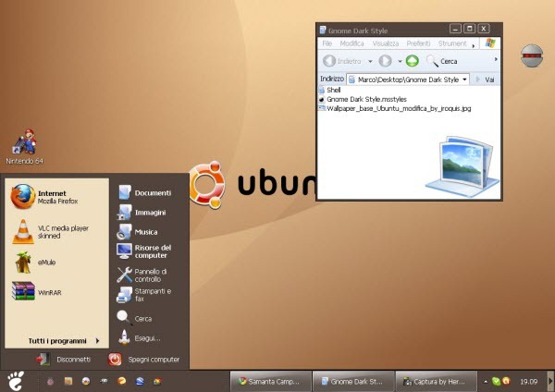555x392 pixels.
Task: Open the Modifica menu
Action: click(351, 43)
